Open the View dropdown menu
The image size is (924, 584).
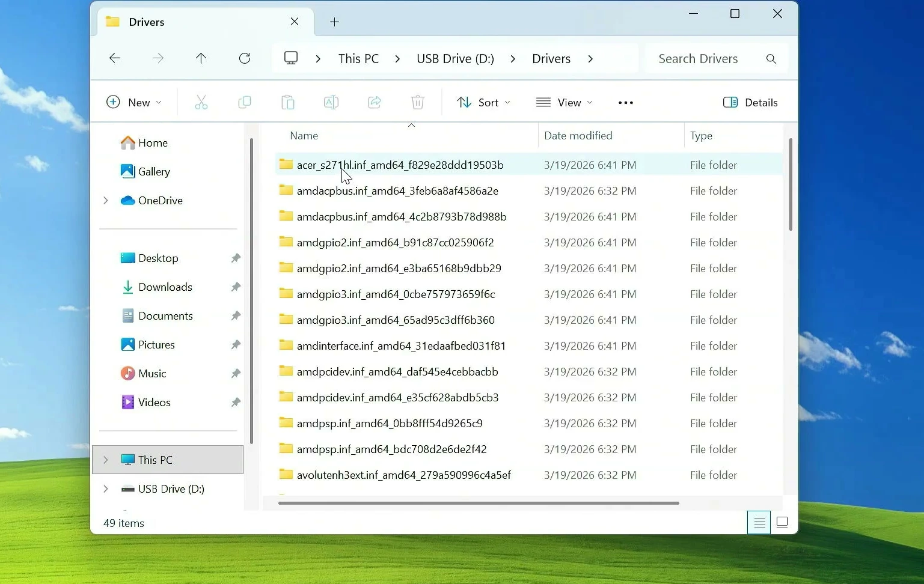[564, 103]
